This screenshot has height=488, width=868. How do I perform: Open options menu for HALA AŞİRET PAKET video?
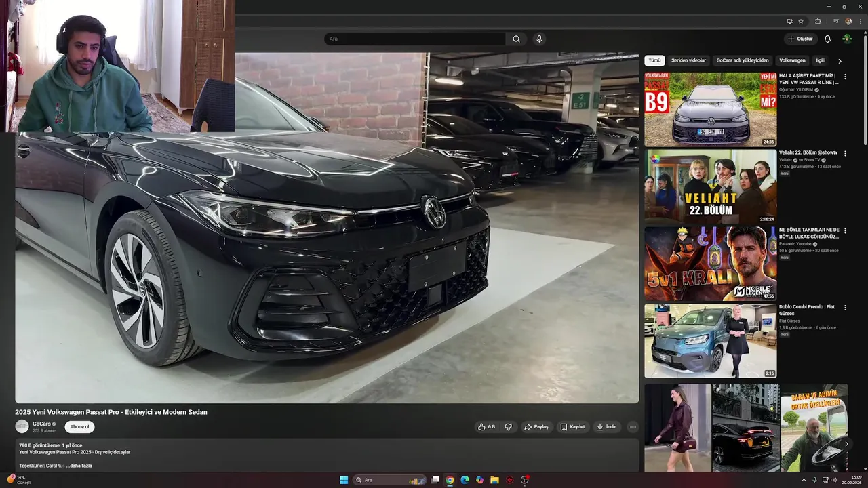click(x=845, y=77)
